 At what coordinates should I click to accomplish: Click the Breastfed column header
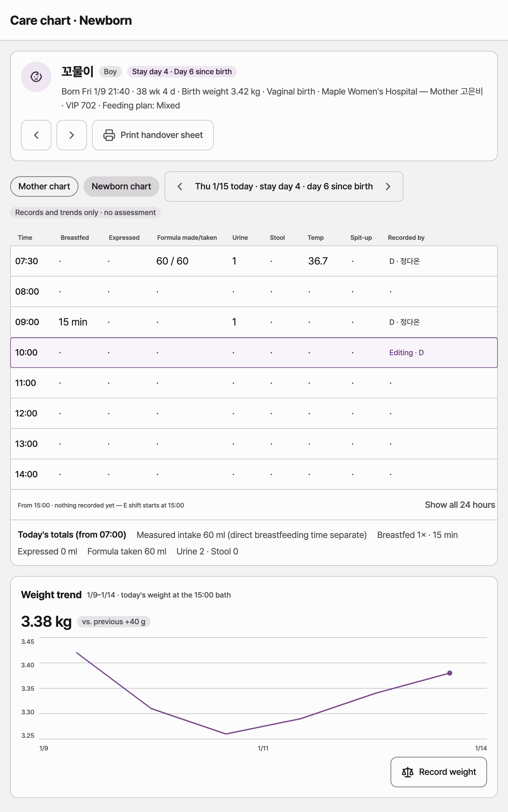75,238
